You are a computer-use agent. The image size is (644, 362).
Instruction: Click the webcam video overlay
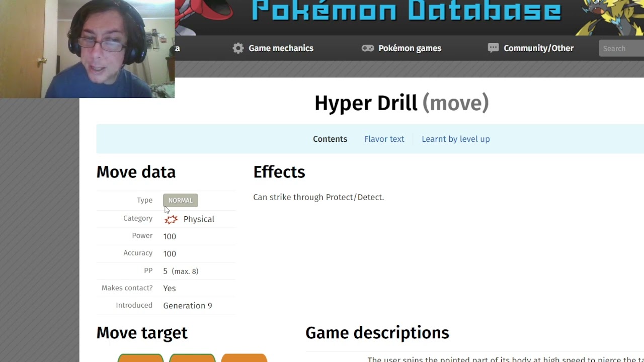click(x=87, y=49)
